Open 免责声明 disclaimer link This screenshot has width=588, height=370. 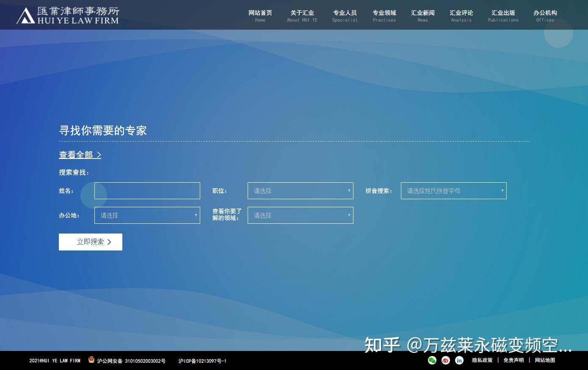(x=513, y=360)
